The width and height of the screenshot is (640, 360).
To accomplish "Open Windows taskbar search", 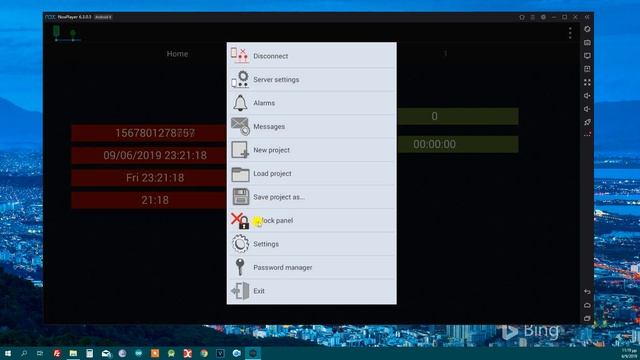I will [x=24, y=353].
